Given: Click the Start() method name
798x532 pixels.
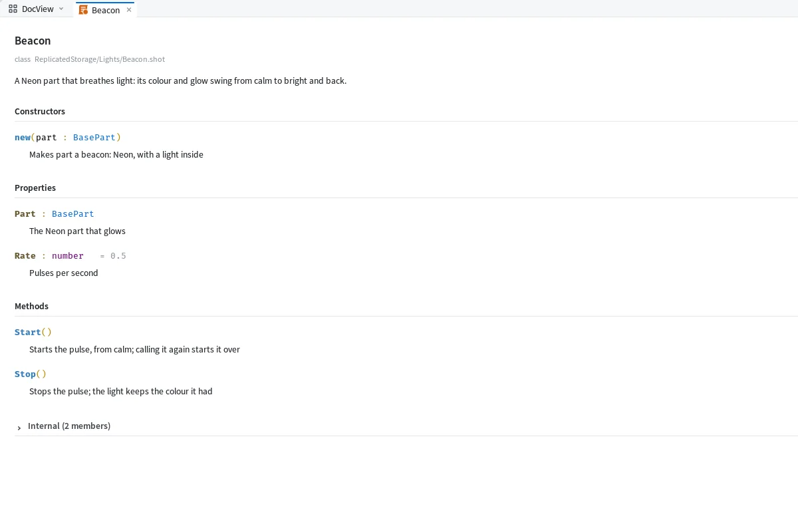Looking at the screenshot, I should click(x=28, y=332).
